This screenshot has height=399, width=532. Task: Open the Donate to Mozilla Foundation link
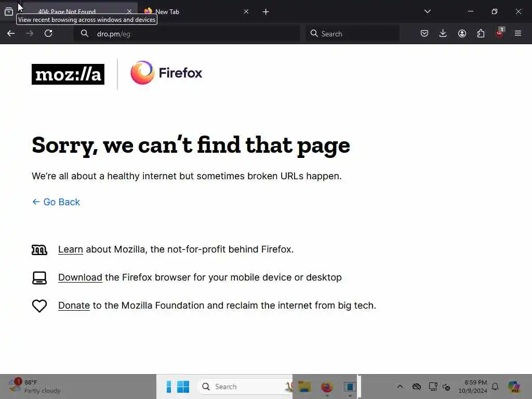coord(74,305)
